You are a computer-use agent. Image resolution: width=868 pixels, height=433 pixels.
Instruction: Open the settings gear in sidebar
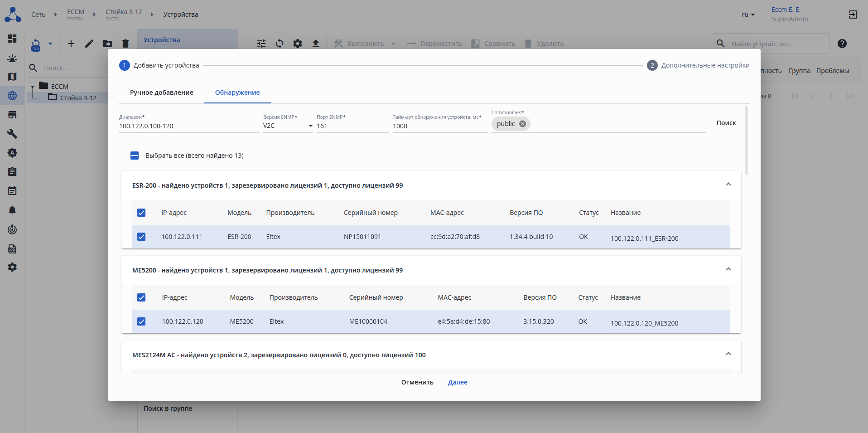12,267
